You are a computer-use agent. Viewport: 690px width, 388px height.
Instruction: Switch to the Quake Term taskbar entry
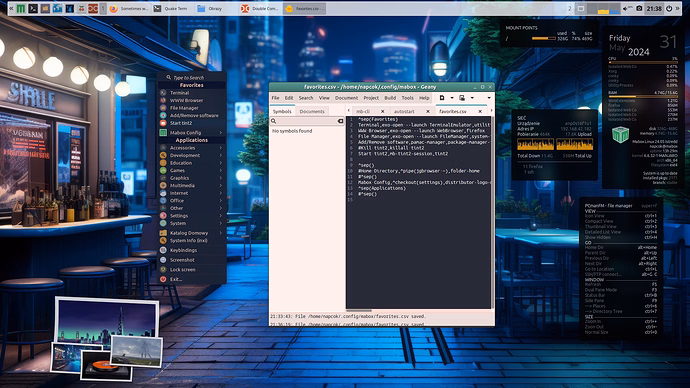(x=171, y=8)
